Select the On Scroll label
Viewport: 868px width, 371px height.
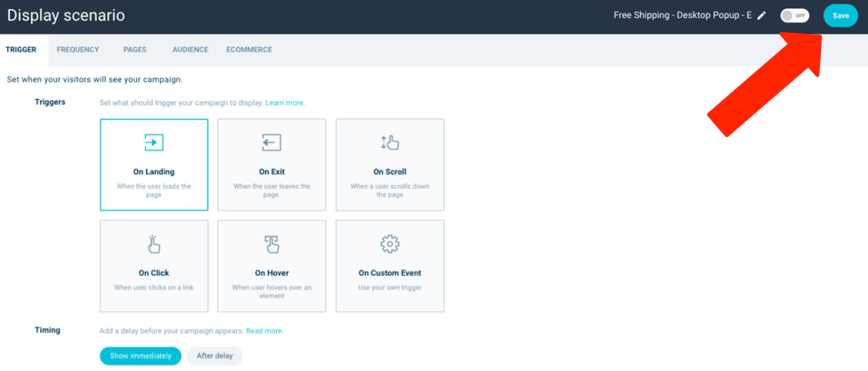click(390, 172)
